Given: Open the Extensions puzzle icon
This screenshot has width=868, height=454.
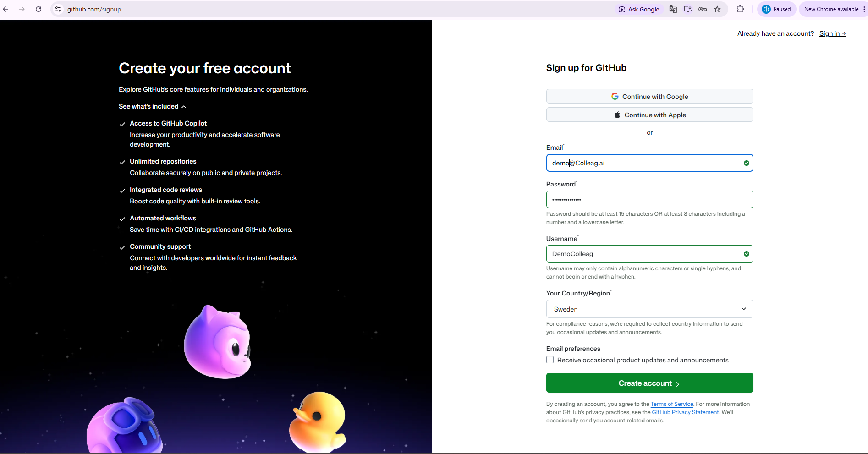Looking at the screenshot, I should pos(741,9).
